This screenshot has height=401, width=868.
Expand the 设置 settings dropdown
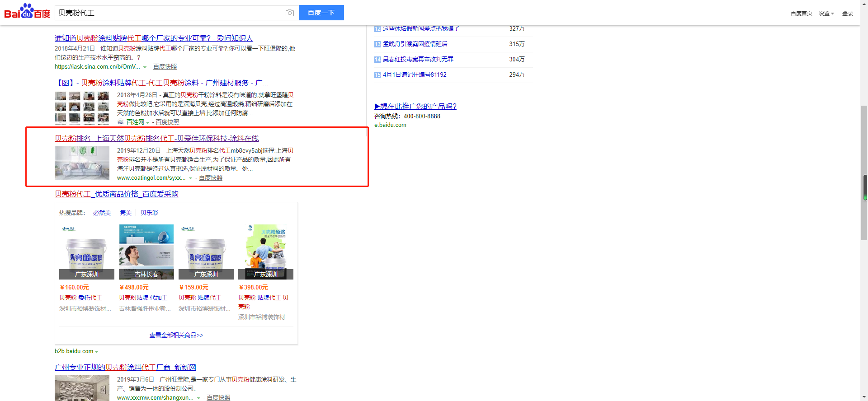point(826,14)
